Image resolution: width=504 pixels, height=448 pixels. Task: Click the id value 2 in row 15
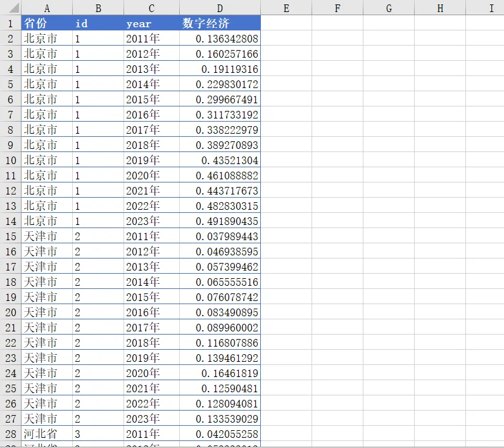click(x=98, y=236)
